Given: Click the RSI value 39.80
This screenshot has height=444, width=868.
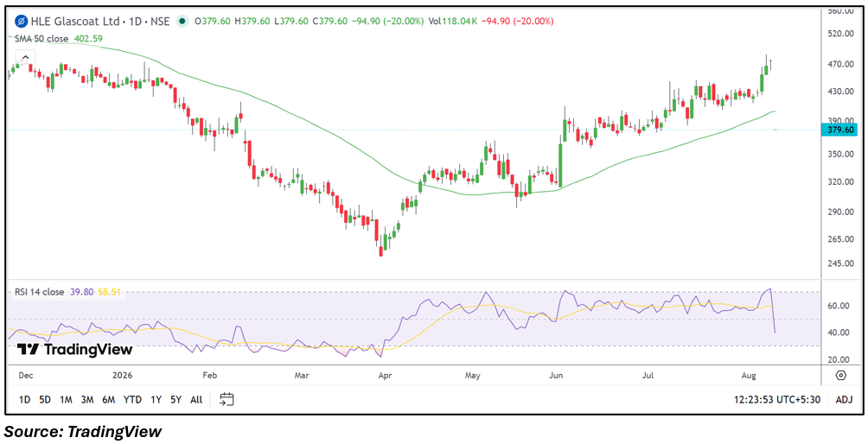Looking at the screenshot, I should (x=81, y=292).
